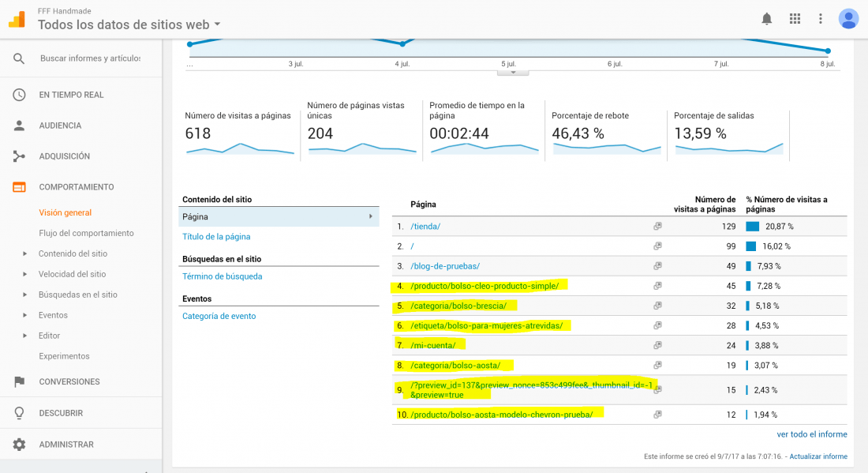
Task: Expand the Eventos submenu in sidebar
Action: pos(24,315)
